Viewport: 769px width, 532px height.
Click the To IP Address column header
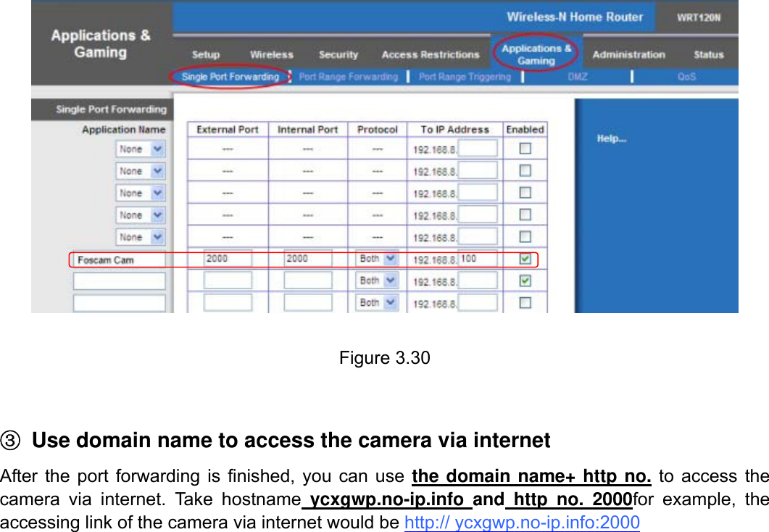(x=454, y=130)
